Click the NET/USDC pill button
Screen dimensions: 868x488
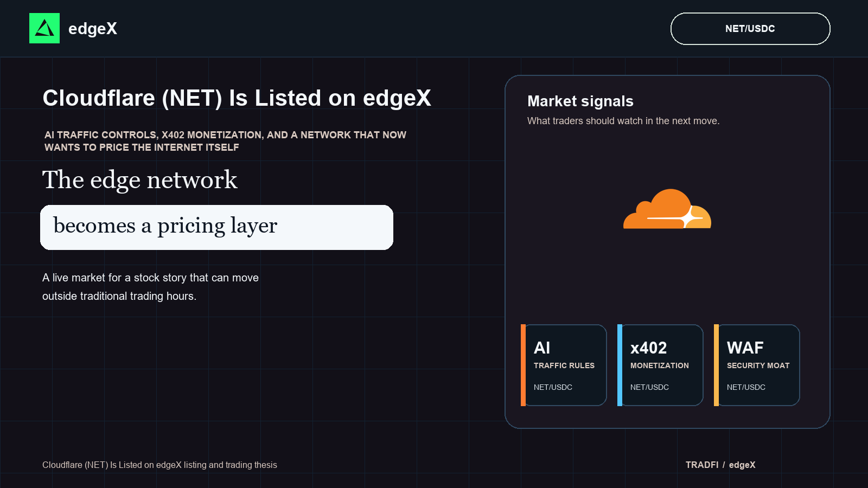750,29
